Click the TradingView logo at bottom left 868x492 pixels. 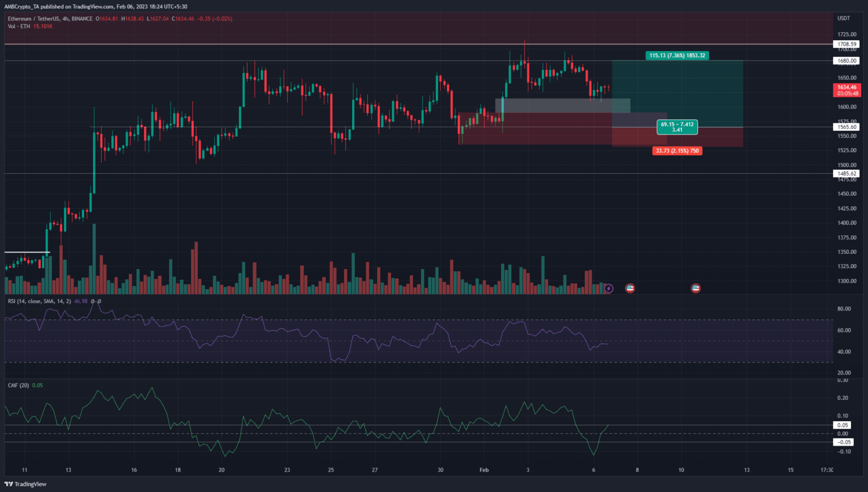pos(26,484)
